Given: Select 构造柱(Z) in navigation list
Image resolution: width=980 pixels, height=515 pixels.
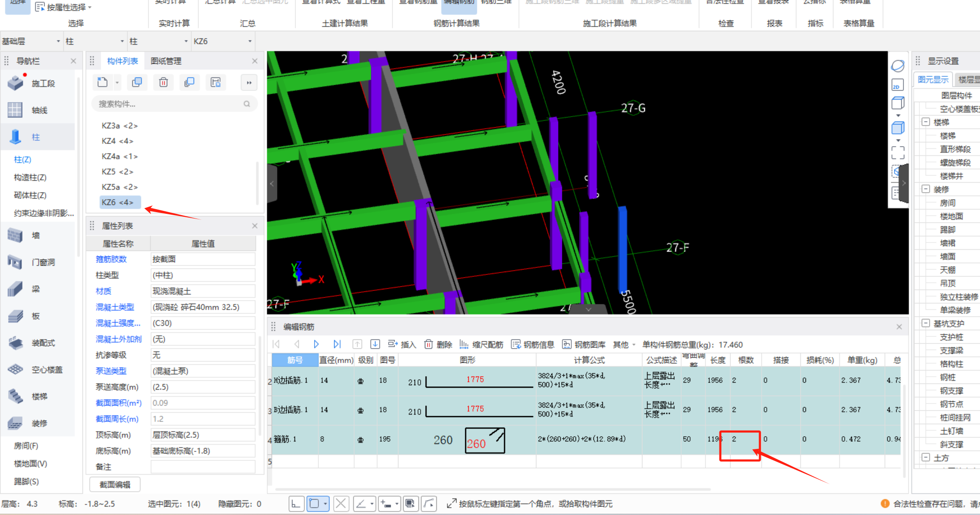Looking at the screenshot, I should click(30, 177).
